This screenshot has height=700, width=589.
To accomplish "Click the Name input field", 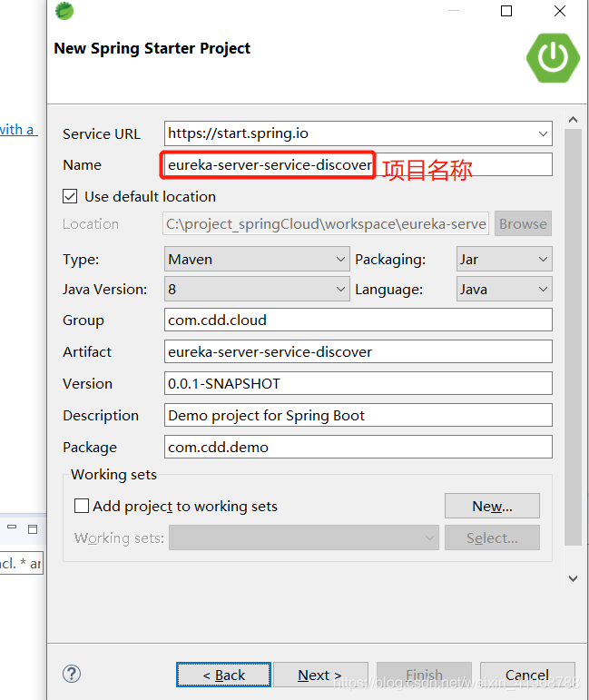I will click(358, 164).
